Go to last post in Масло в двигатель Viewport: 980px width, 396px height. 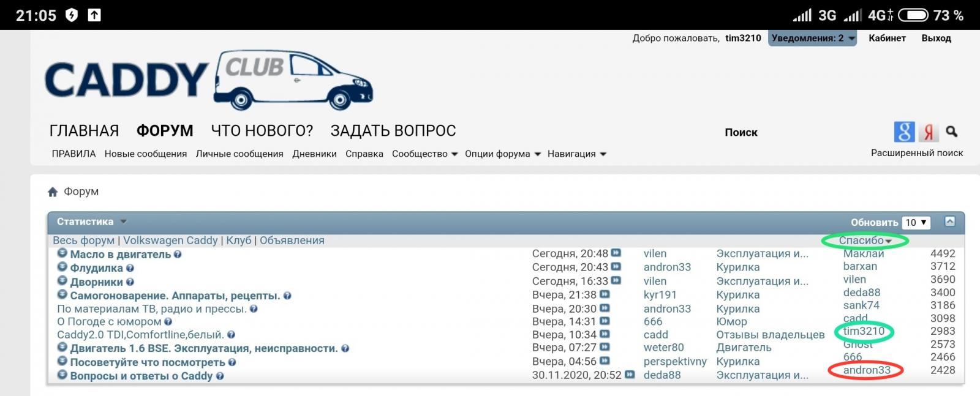(x=616, y=253)
